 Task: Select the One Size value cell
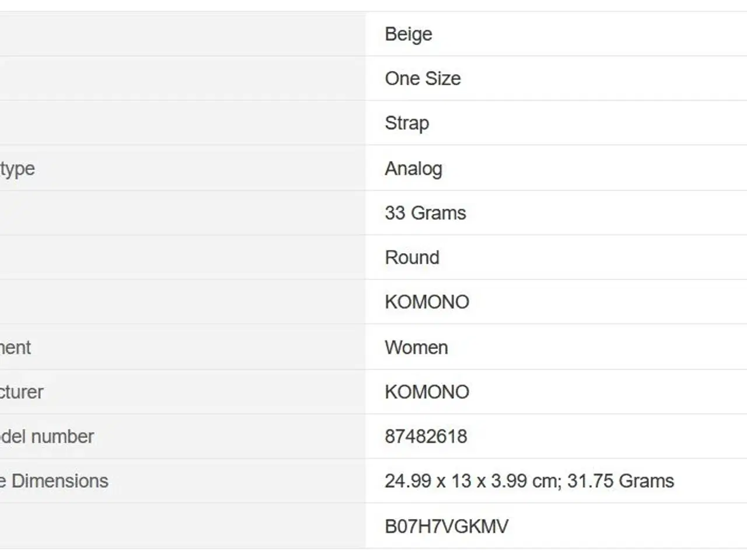(x=556, y=79)
